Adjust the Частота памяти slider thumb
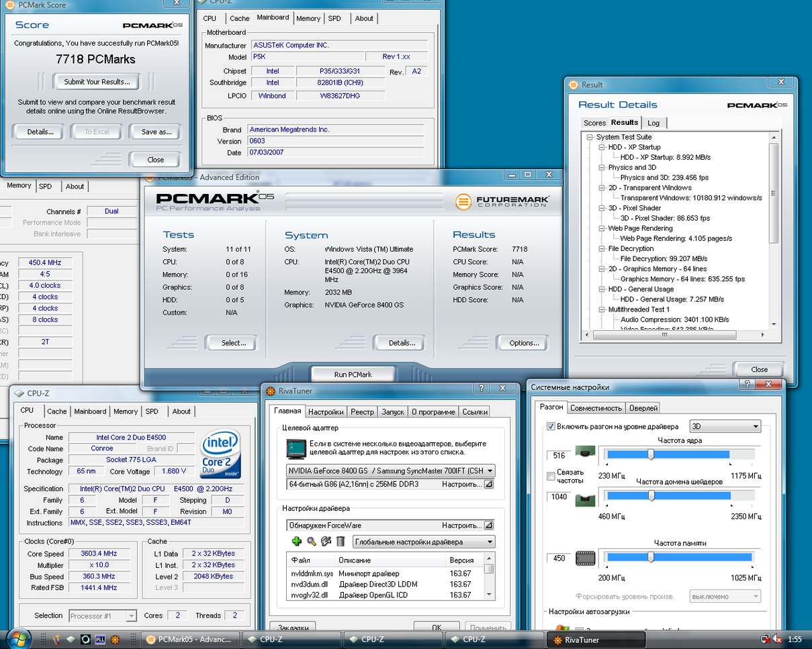 click(651, 557)
